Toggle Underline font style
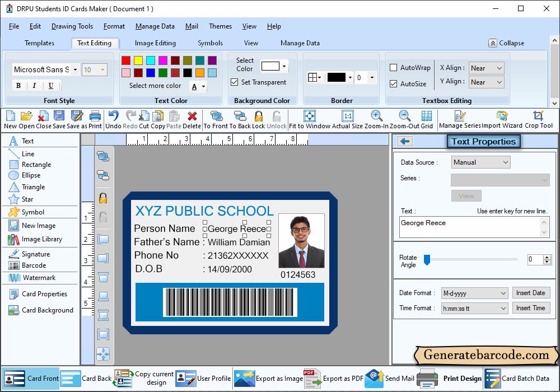The image size is (560, 392). point(51,86)
